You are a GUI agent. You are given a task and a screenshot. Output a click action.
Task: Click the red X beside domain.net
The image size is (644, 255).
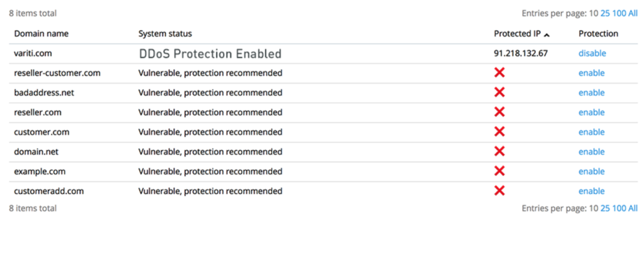[499, 152]
